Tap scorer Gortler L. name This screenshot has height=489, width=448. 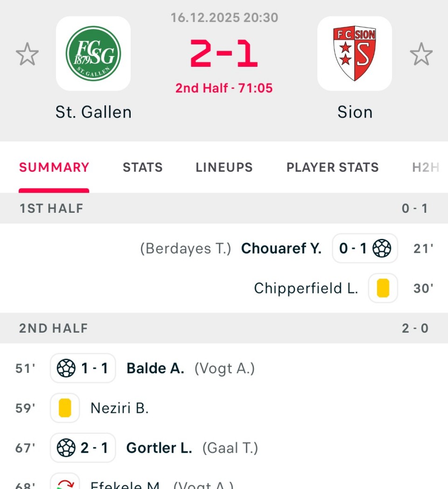159,448
